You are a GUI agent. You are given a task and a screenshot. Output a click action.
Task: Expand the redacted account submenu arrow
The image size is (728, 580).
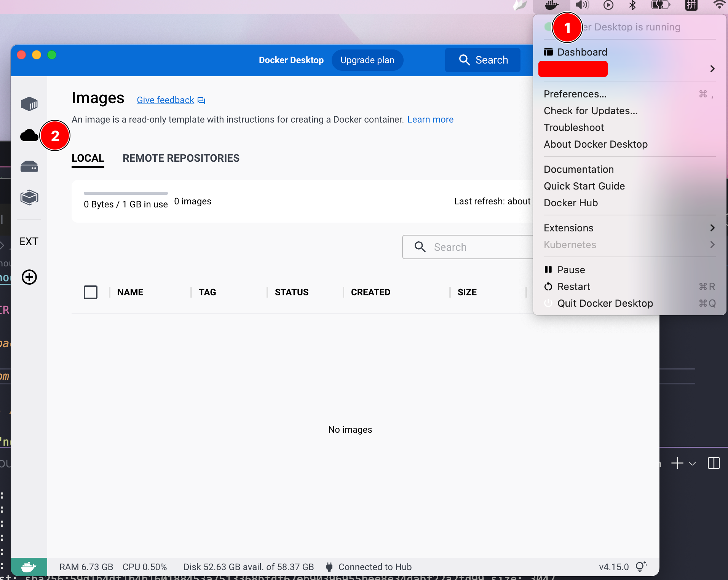[x=712, y=69]
